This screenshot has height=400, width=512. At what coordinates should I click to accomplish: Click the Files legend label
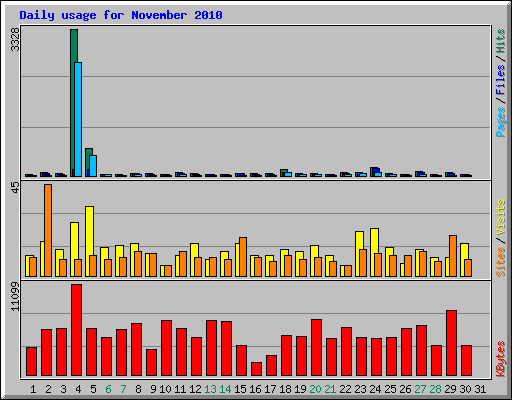click(x=501, y=79)
